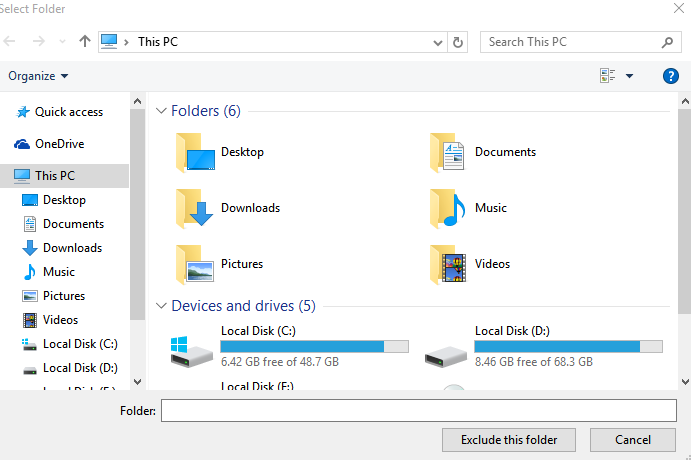Open recent locations dropdown arrow
Image resolution: width=691 pixels, height=460 pixels.
click(62, 42)
